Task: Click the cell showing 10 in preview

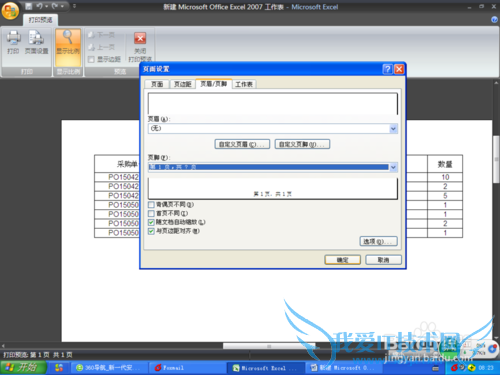Action: pos(445,177)
